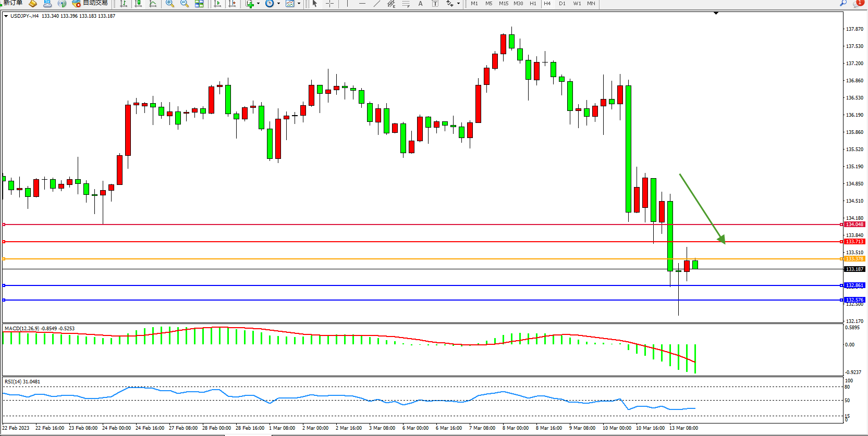Open the search magnifier at top right
868x436 pixels.
coord(843,3)
